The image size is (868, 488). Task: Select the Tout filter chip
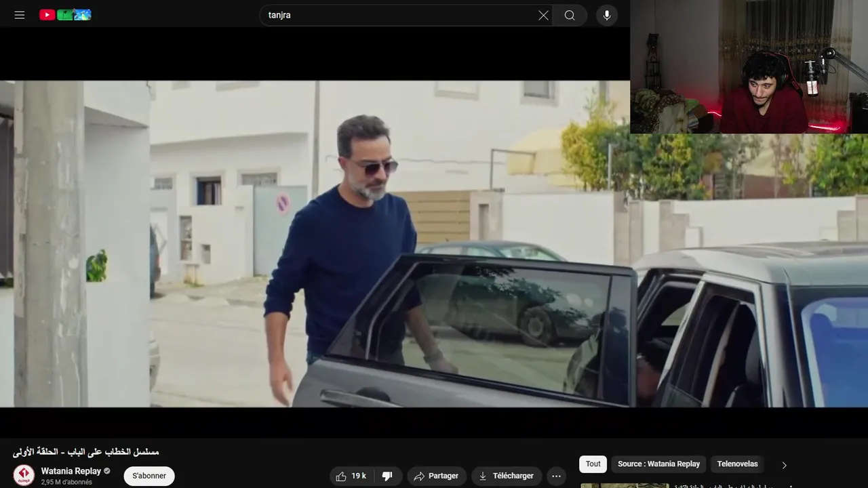593,464
